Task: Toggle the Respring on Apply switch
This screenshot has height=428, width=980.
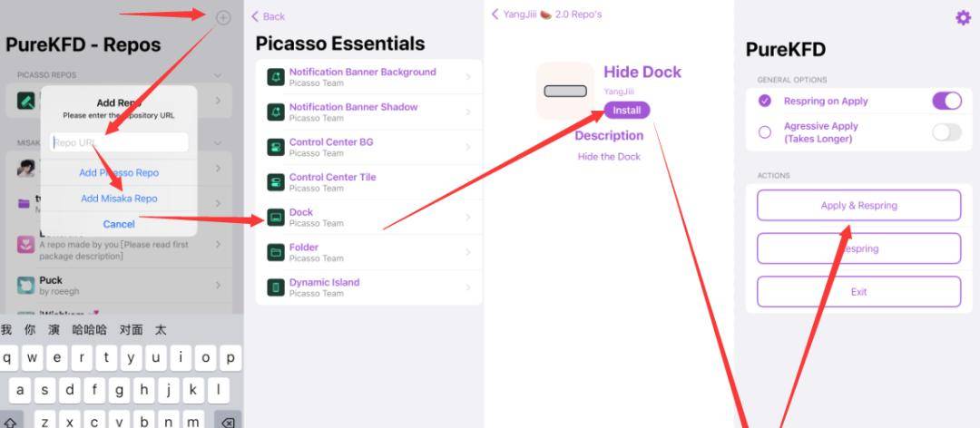Action: point(946,101)
